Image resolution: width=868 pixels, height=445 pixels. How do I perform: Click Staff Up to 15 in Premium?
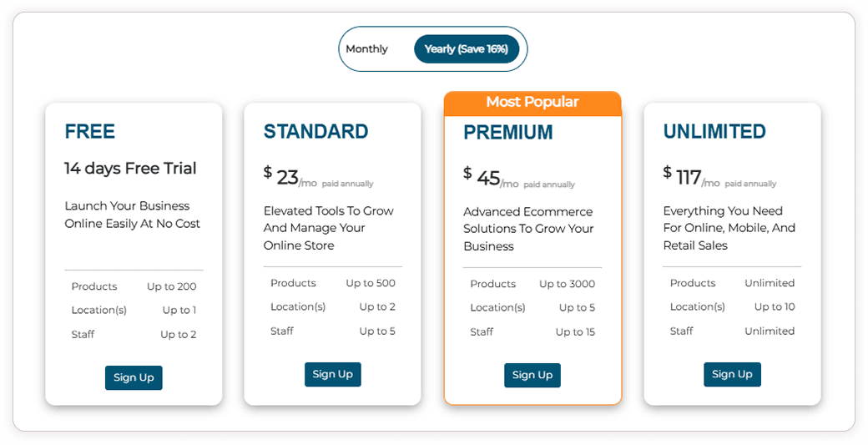click(575, 331)
